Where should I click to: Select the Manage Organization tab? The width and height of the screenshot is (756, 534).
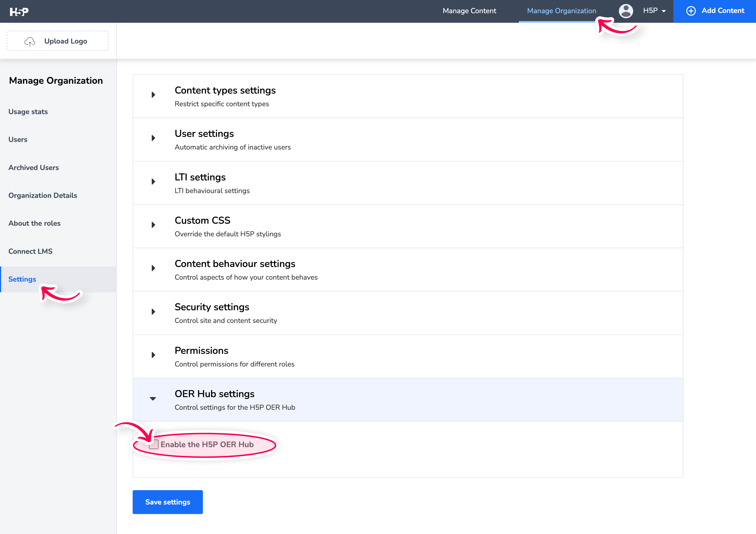[562, 11]
